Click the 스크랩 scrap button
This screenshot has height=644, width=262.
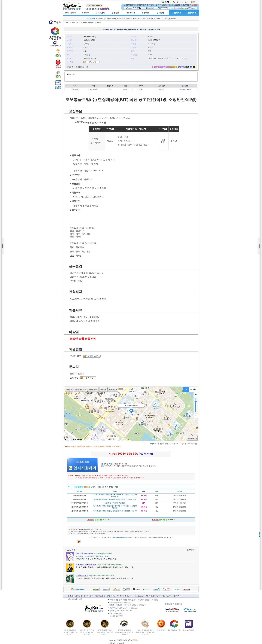point(182,67)
